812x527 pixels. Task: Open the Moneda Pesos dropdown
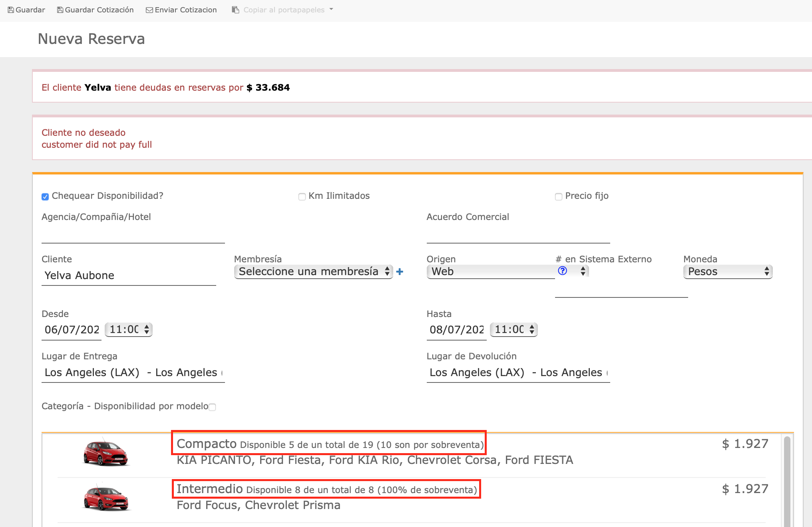728,271
